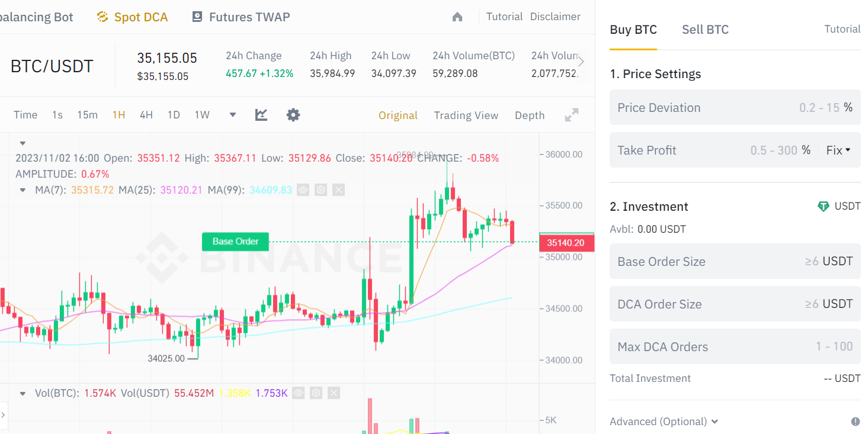Click the Base Order Size input field
868x434 pixels.
735,261
